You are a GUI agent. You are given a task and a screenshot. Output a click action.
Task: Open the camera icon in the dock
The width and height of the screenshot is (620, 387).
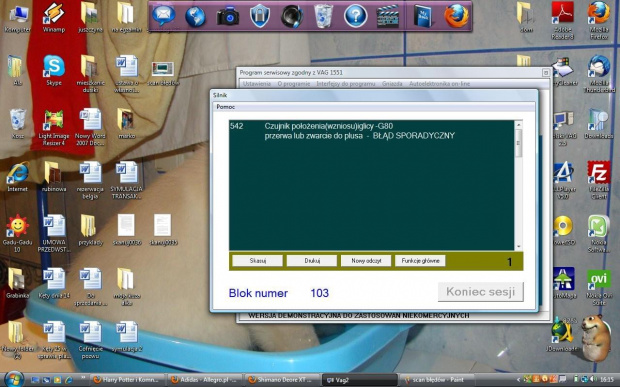(228, 17)
